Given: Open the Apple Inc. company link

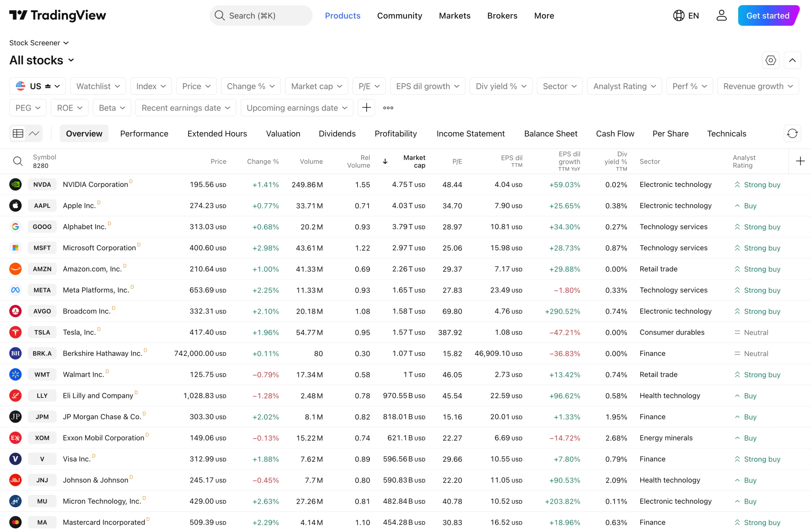Looking at the screenshot, I should [x=80, y=206].
